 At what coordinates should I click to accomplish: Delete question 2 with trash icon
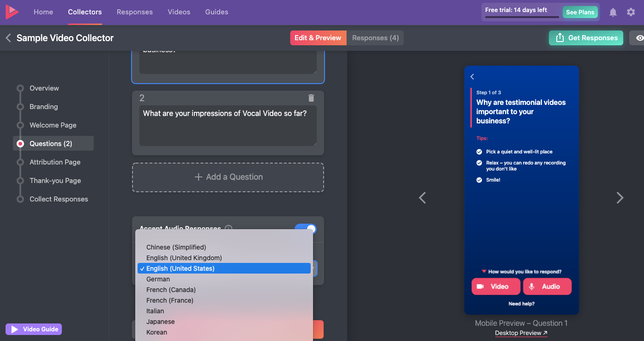311,98
